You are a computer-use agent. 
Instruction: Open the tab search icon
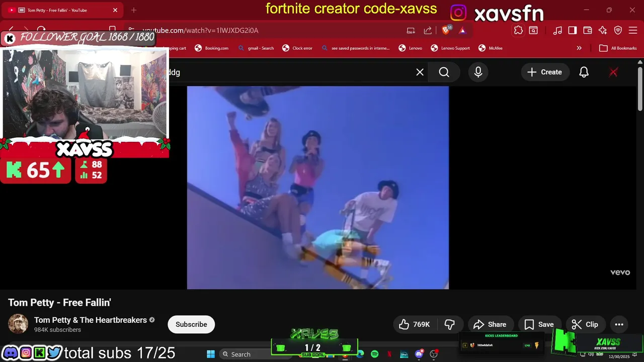pos(533,30)
